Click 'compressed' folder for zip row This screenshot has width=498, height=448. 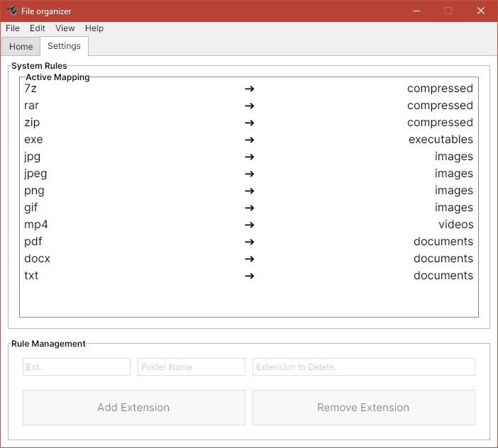[x=441, y=123]
